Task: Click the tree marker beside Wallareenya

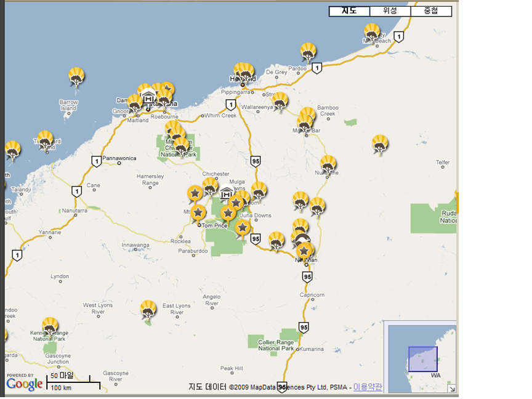Action: pyautogui.click(x=280, y=101)
